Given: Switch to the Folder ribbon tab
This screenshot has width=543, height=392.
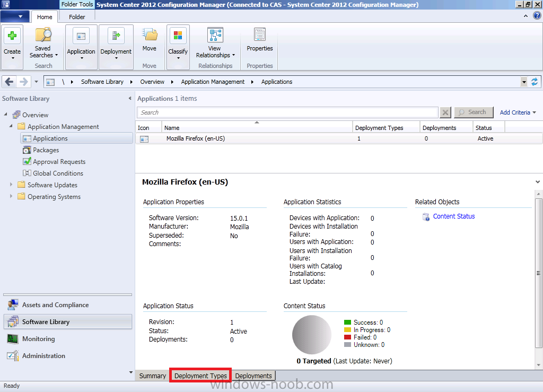Looking at the screenshot, I should pos(77,17).
